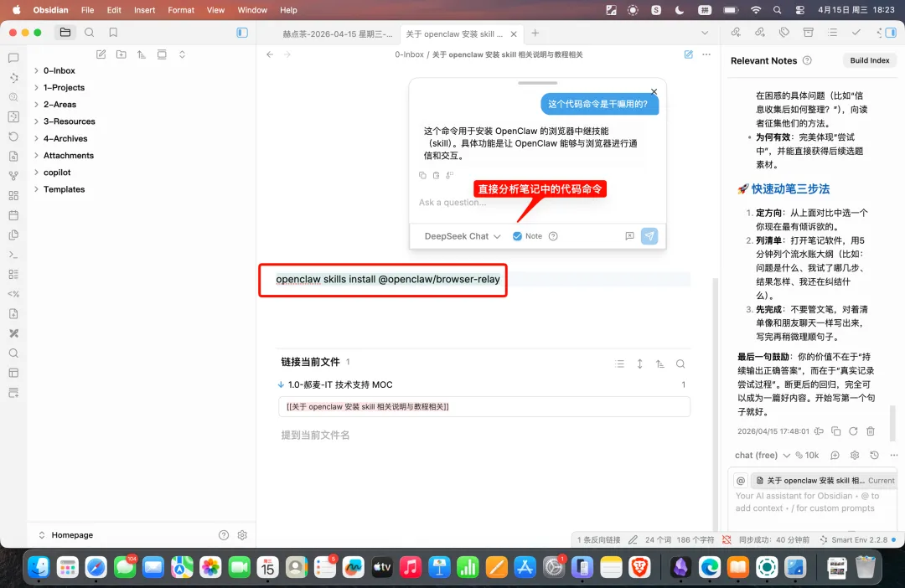The image size is (905, 588).
Task: Create a new note with the pencil icon
Action: click(x=101, y=54)
